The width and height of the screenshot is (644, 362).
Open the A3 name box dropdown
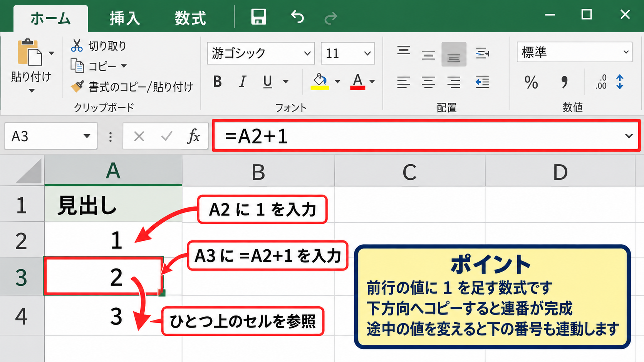coord(87,136)
